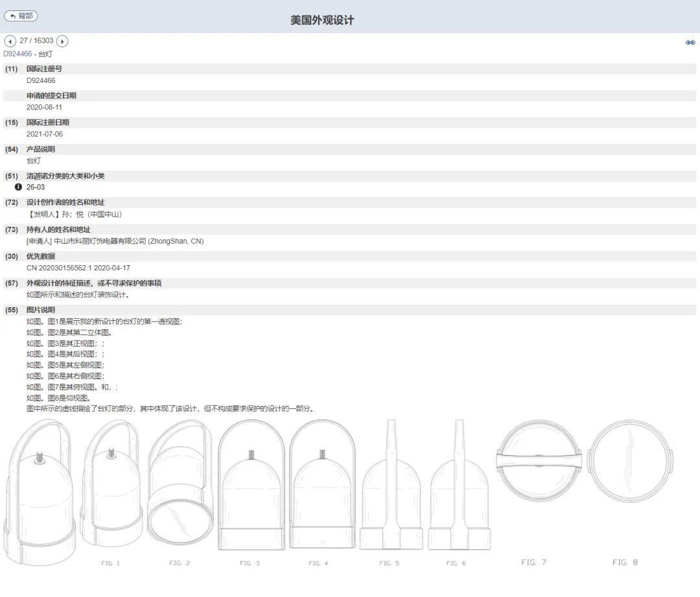Select the filing date 2020-08-11
This screenshot has height=597, width=700.
pos(44,108)
